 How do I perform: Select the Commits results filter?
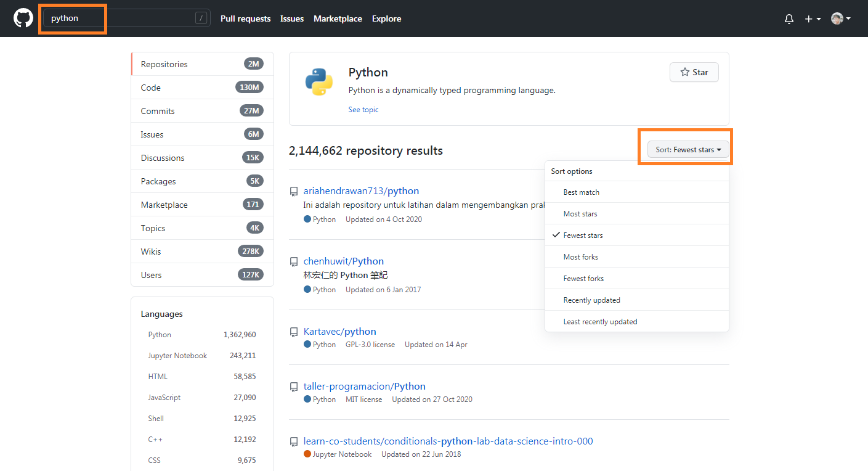click(202, 111)
